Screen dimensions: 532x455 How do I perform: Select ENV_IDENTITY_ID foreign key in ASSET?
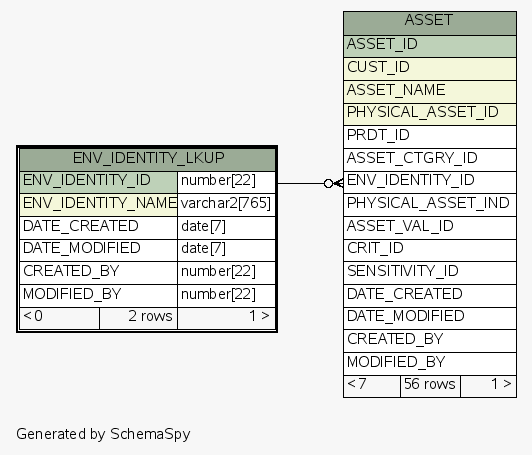tap(430, 183)
